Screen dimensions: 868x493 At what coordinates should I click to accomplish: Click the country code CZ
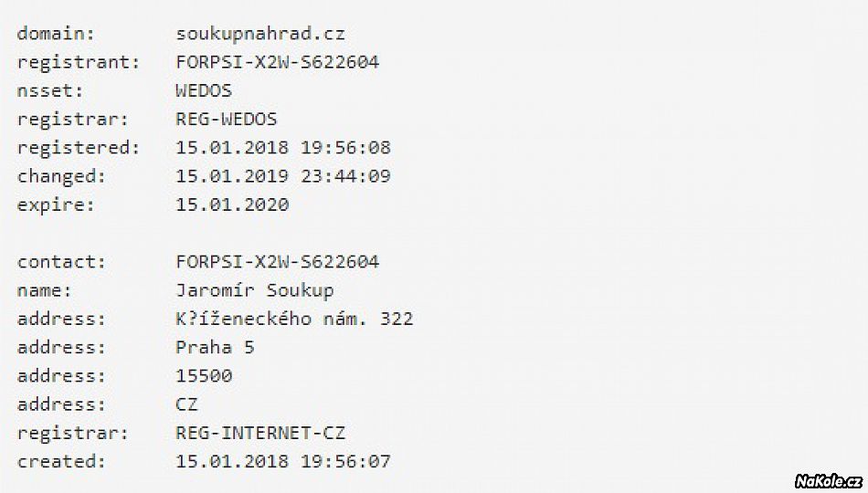[x=186, y=404]
